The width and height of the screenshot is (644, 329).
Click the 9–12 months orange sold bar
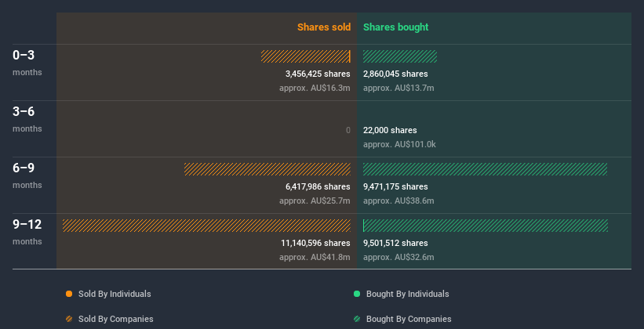(206, 226)
